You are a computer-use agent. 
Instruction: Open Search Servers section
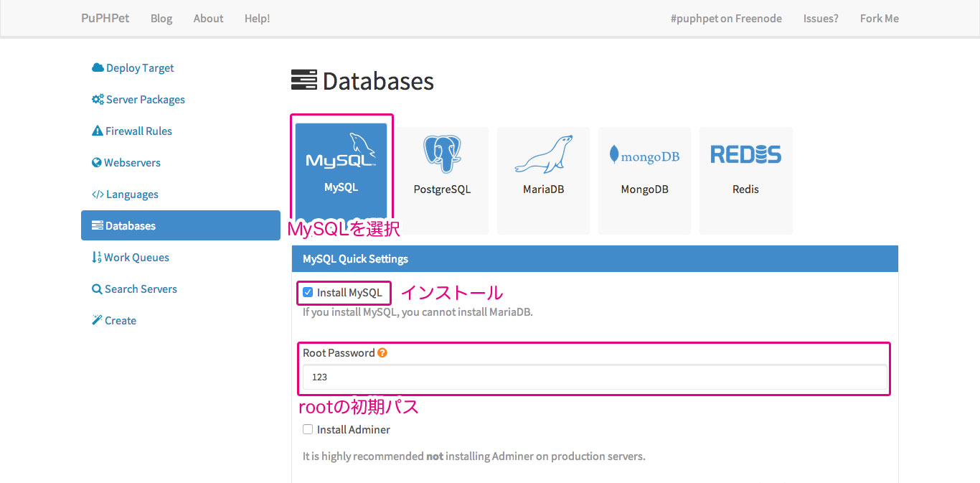(141, 289)
